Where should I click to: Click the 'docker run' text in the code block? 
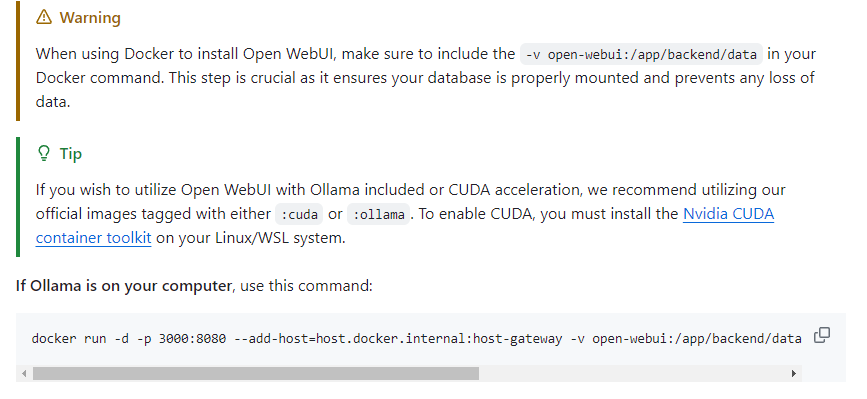point(69,338)
